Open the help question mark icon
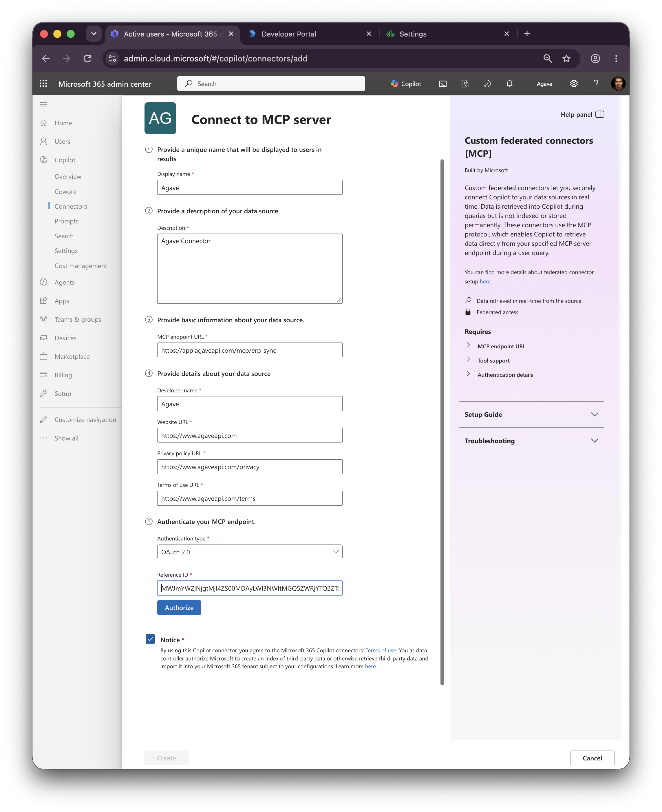Image resolution: width=662 pixels, height=812 pixels. [596, 83]
